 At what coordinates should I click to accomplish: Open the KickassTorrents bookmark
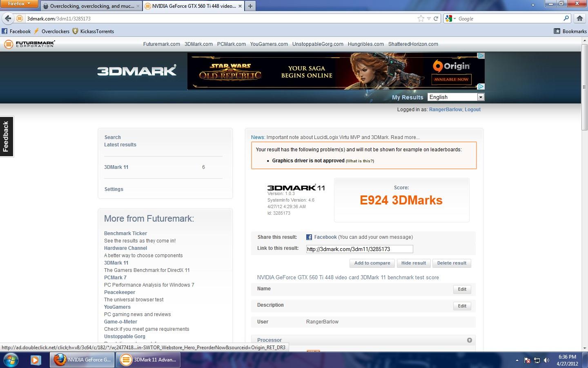(x=93, y=31)
